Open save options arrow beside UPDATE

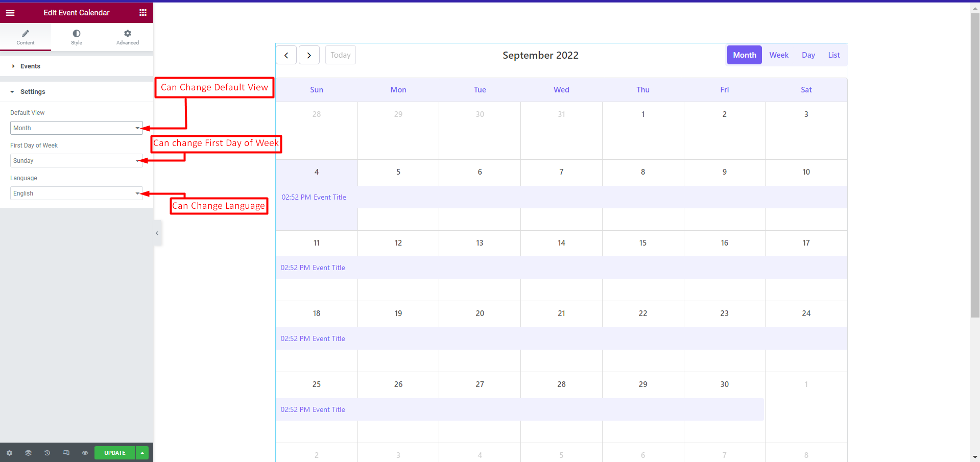[142, 453]
